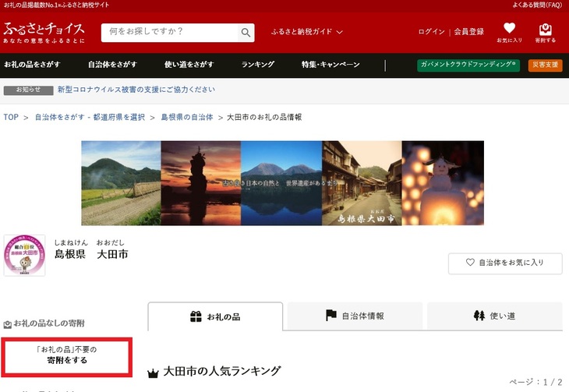Screen dimensions: 569x392
Task: Click the Oda City mascot emblem
Action: [25, 256]
